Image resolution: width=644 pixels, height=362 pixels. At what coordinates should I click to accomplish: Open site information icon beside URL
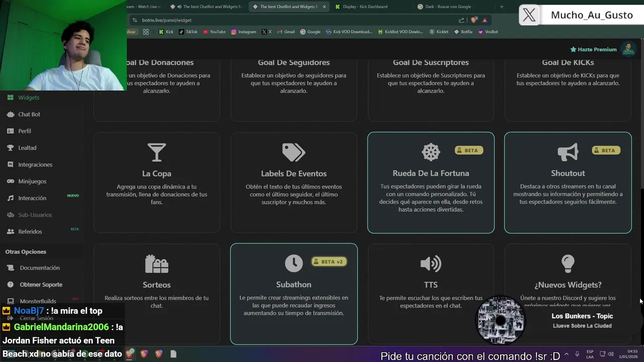134,20
